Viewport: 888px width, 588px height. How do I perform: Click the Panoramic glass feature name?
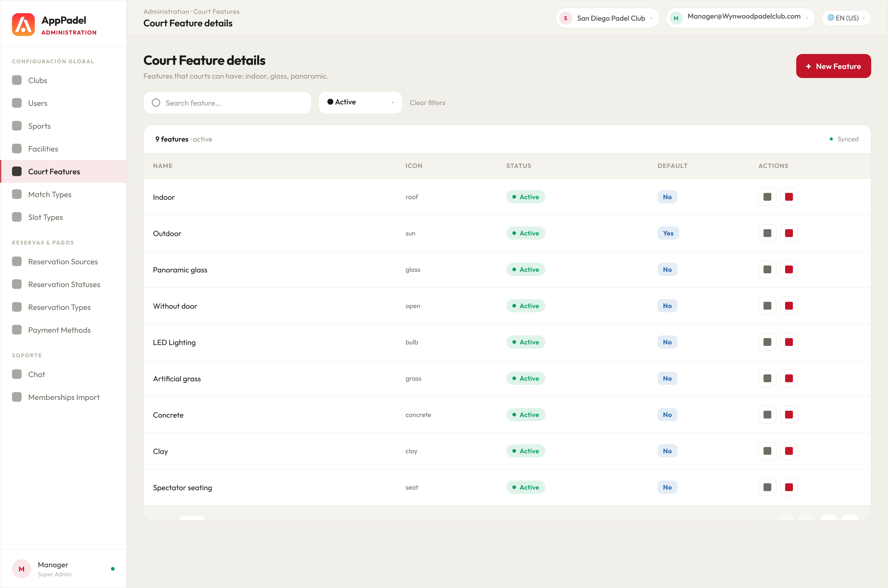pos(180,270)
